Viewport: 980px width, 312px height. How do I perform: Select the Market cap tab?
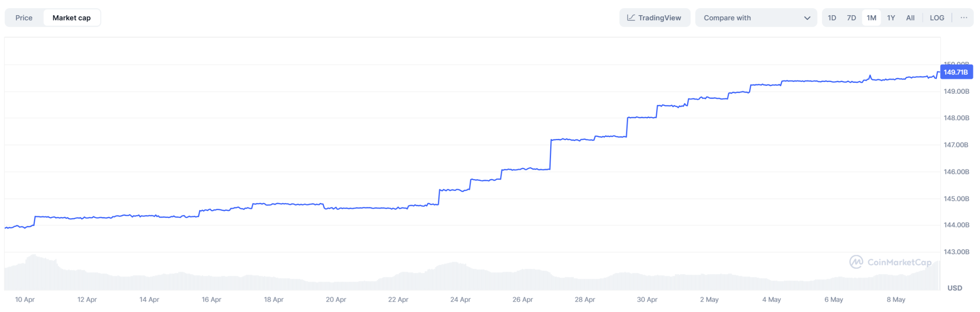[x=72, y=18]
